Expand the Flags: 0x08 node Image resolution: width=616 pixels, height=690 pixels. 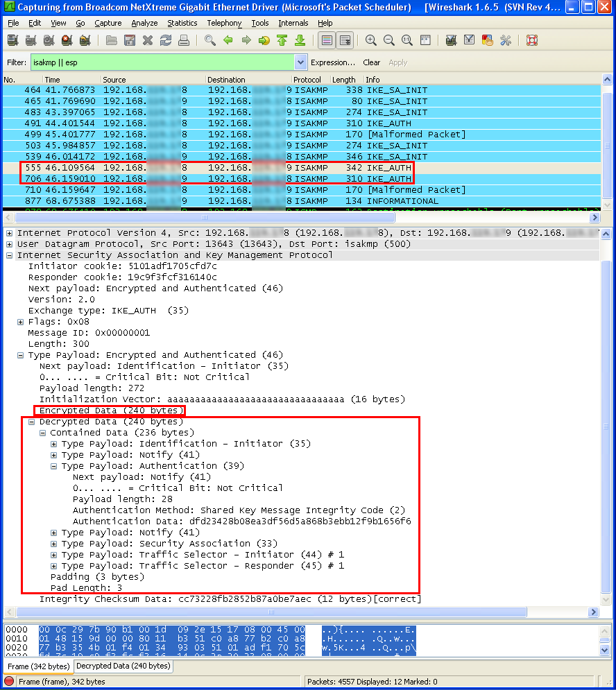[21, 322]
